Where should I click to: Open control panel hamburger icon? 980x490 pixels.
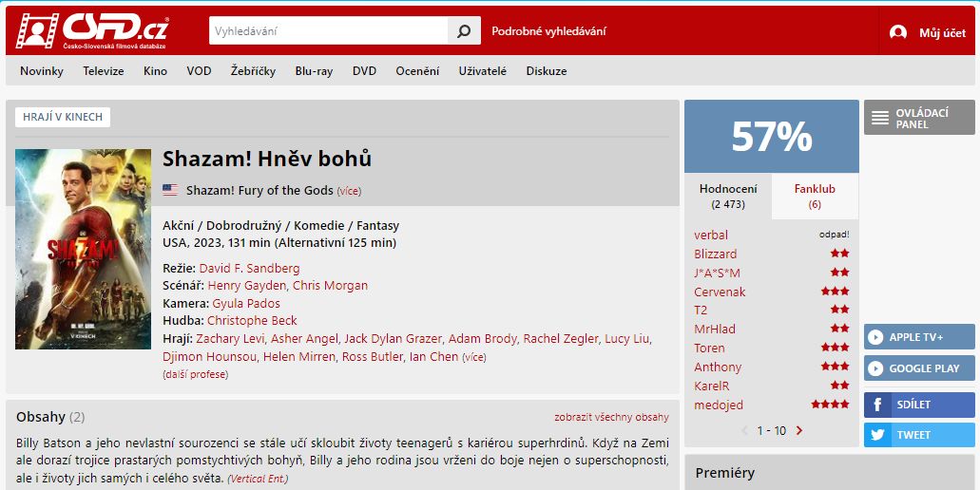coord(880,118)
